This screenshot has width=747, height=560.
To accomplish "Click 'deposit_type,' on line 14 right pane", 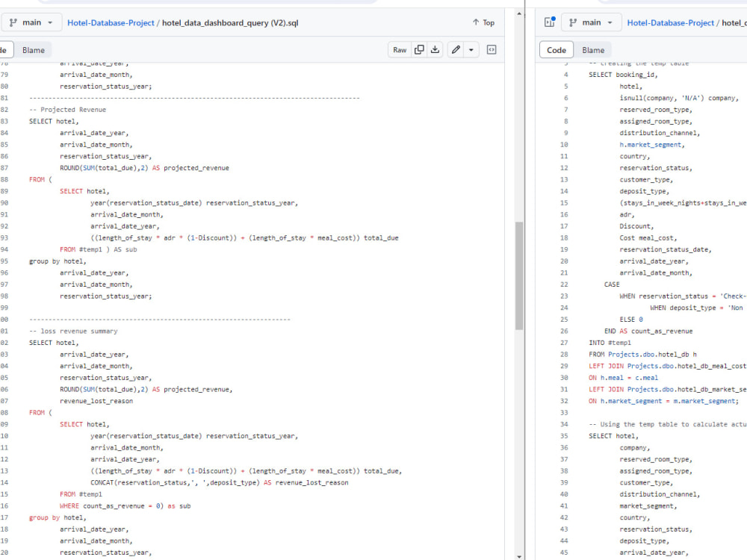I will click(x=644, y=191).
